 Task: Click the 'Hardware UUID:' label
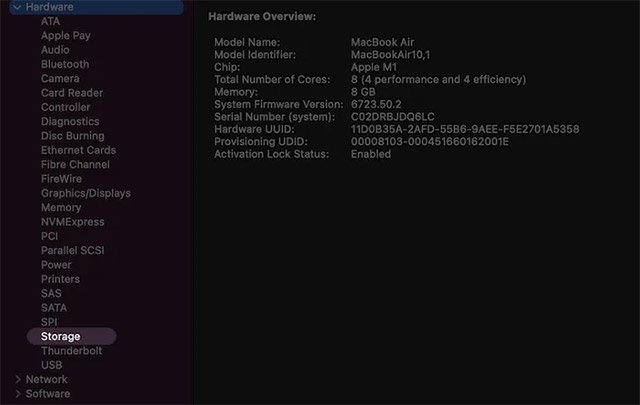pyautogui.click(x=254, y=129)
